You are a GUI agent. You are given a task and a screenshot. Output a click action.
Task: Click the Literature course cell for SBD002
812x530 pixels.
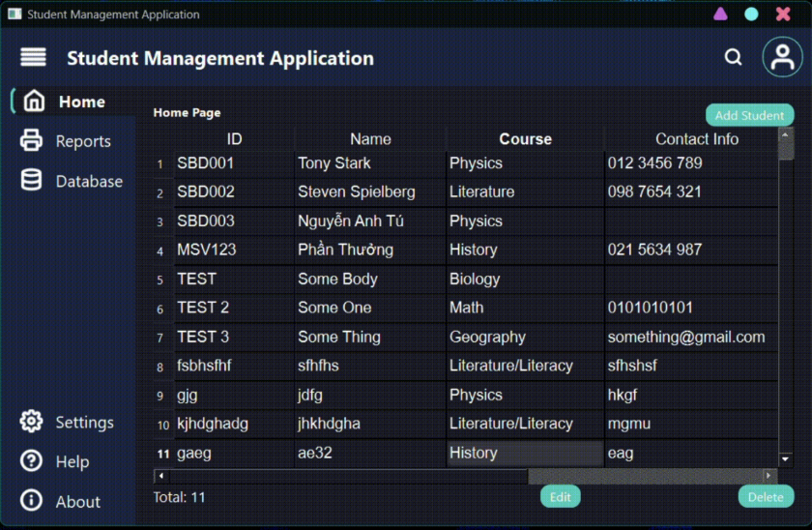tap(525, 192)
